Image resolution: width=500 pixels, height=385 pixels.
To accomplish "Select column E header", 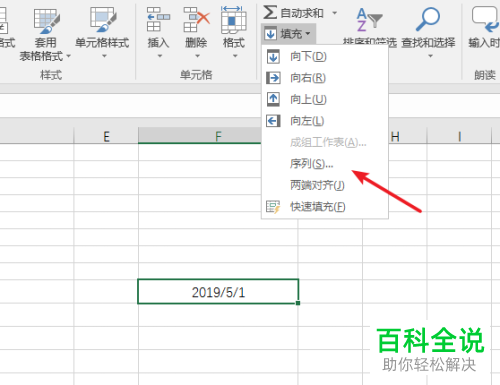I will [106, 136].
